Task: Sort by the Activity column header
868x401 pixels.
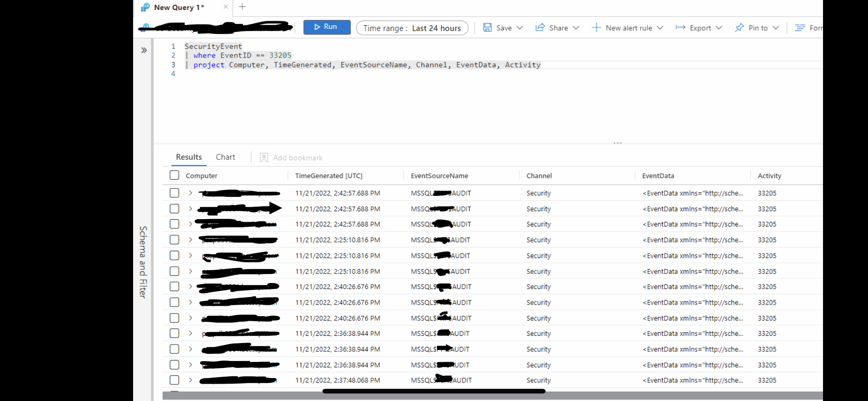Action: 769,176
